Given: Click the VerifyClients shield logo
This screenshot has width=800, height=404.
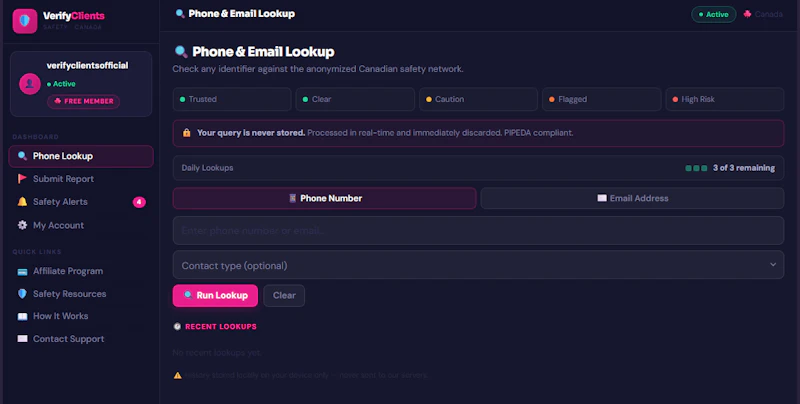Looking at the screenshot, I should (x=24, y=21).
